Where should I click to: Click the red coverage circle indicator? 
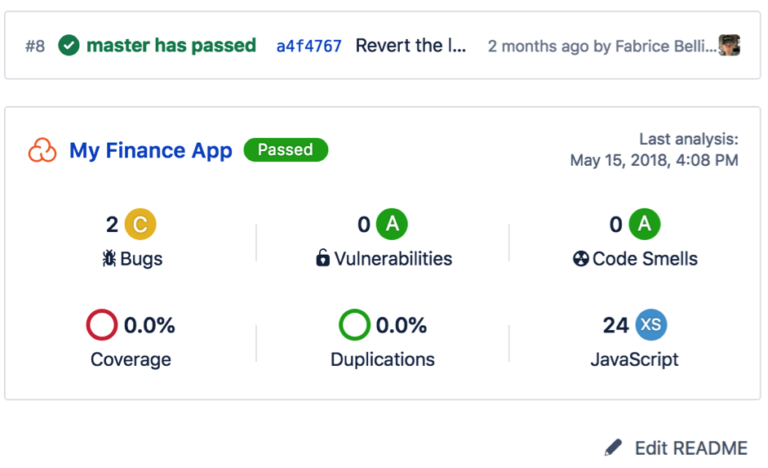coord(102,324)
